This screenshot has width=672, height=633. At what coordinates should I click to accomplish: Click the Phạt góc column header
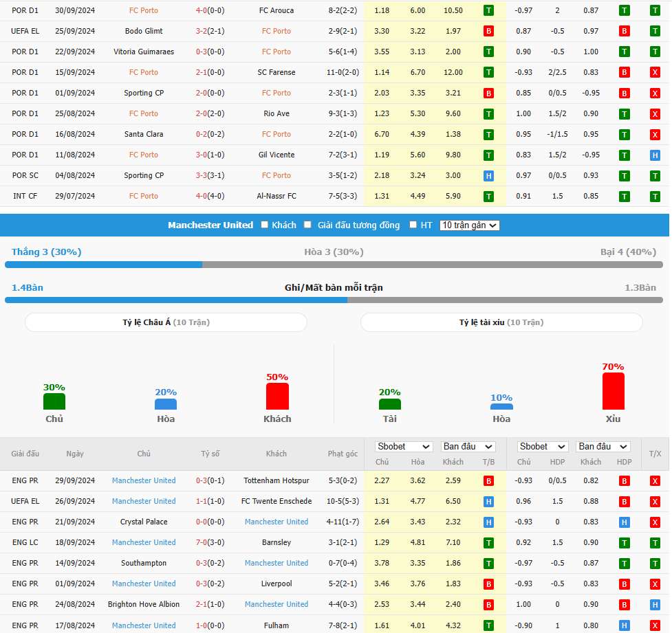(x=343, y=454)
